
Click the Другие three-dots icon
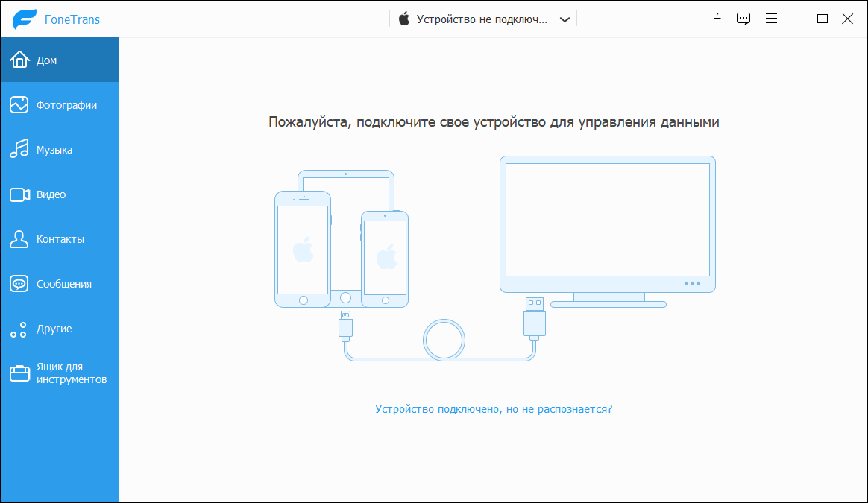[x=19, y=329]
